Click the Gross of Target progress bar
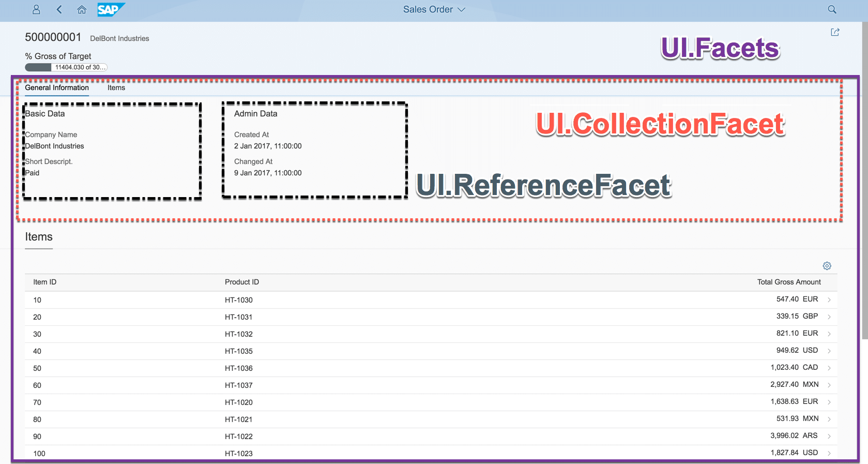 66,67
